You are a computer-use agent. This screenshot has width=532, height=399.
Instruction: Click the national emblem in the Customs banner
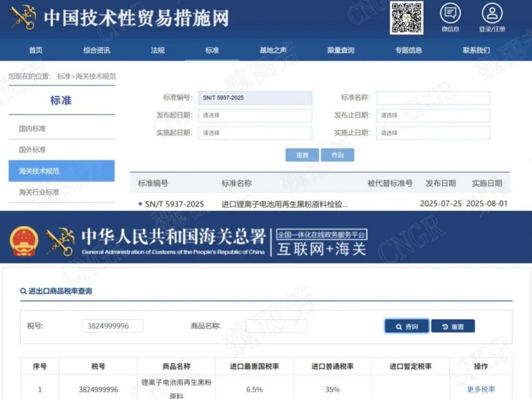click(25, 242)
